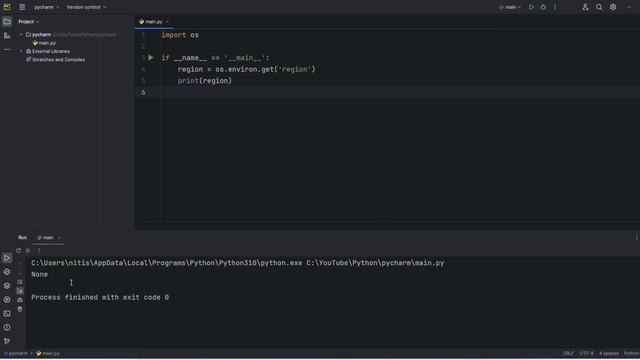
Task: Toggle the Run tool window sidebar icon
Action: (x=7, y=258)
